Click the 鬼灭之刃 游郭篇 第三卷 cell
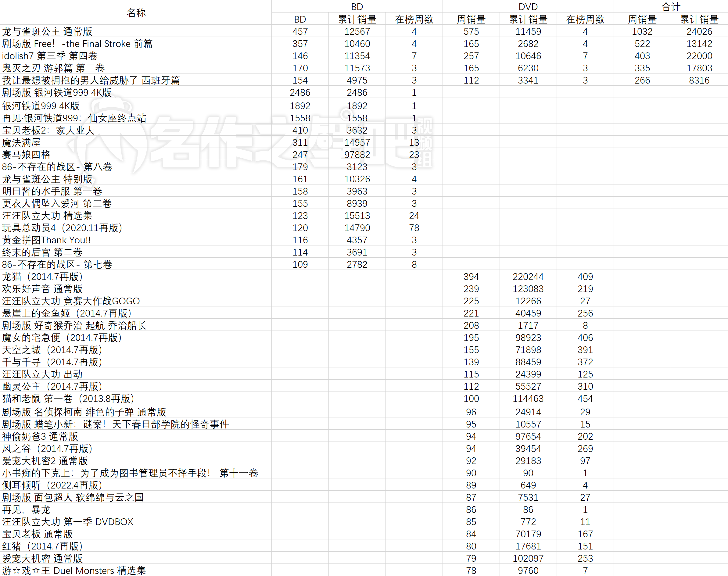The height and width of the screenshot is (576, 728). click(x=53, y=68)
